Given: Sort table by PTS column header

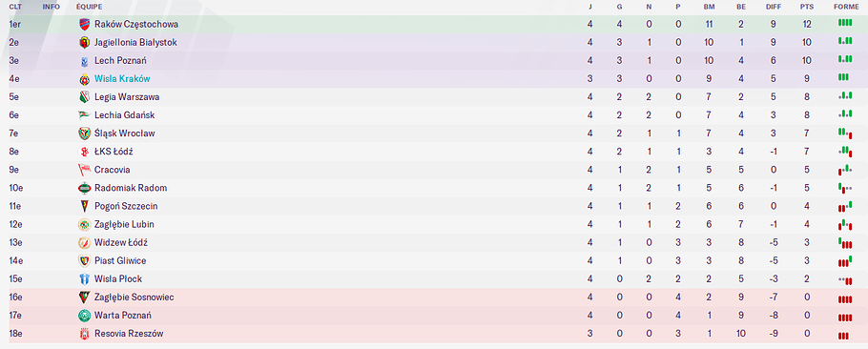Looking at the screenshot, I should tap(807, 7).
